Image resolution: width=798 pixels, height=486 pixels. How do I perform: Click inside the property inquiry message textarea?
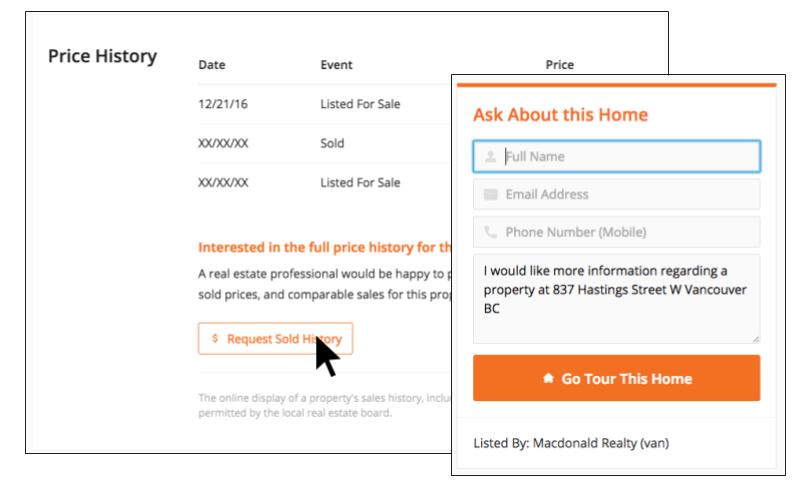[616, 299]
